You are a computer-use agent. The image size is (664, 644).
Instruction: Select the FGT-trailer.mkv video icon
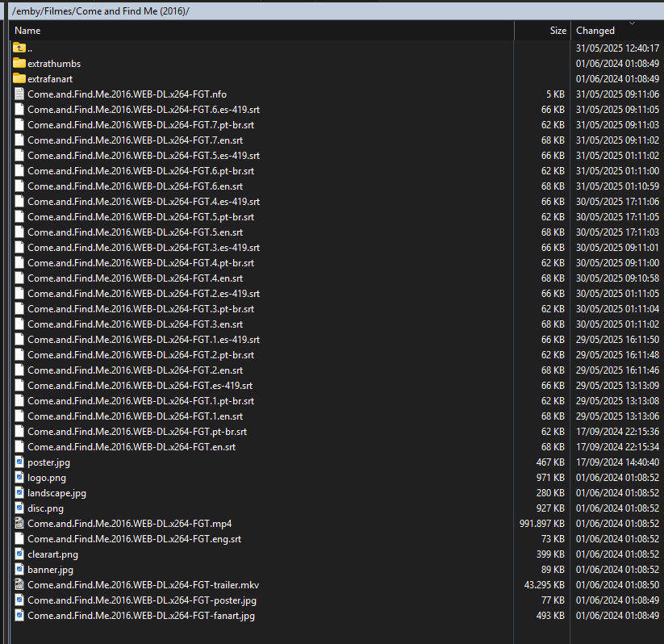[x=19, y=584]
